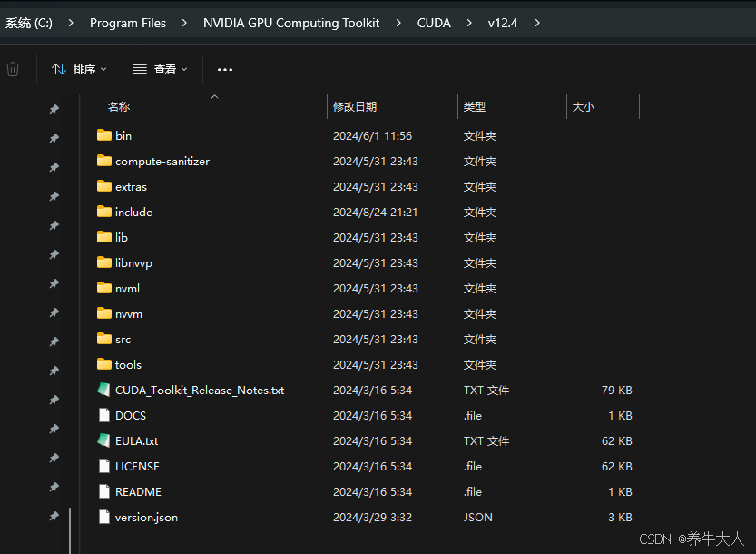Click pin icon beside the bin row

click(54, 138)
